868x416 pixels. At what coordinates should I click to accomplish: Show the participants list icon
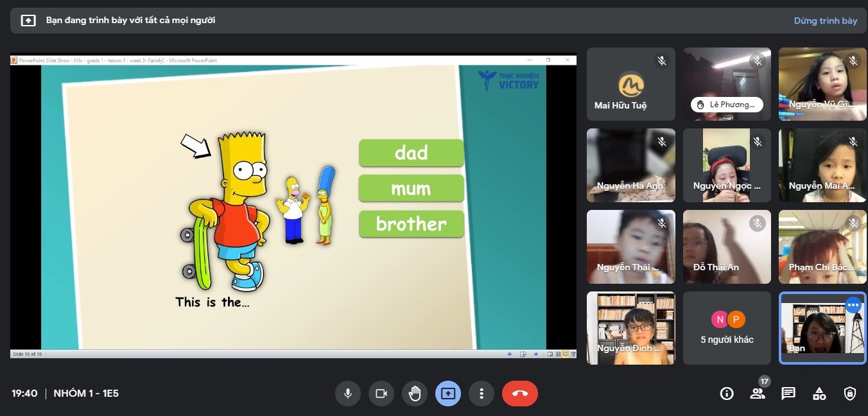758,394
